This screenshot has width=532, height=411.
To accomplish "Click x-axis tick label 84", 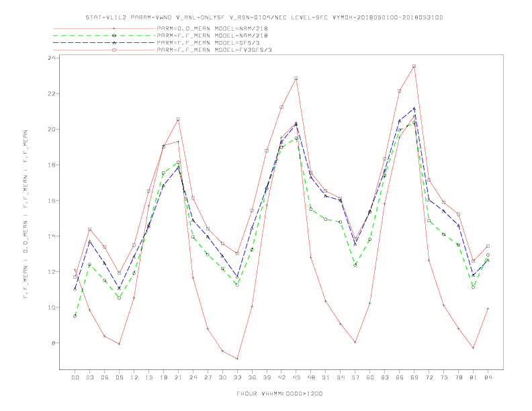I will (x=488, y=377).
